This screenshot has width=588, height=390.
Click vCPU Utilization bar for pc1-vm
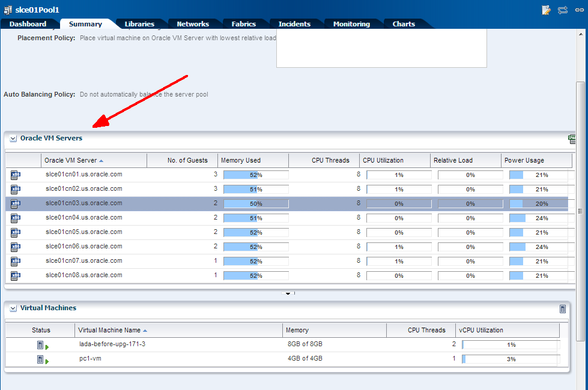tap(511, 359)
